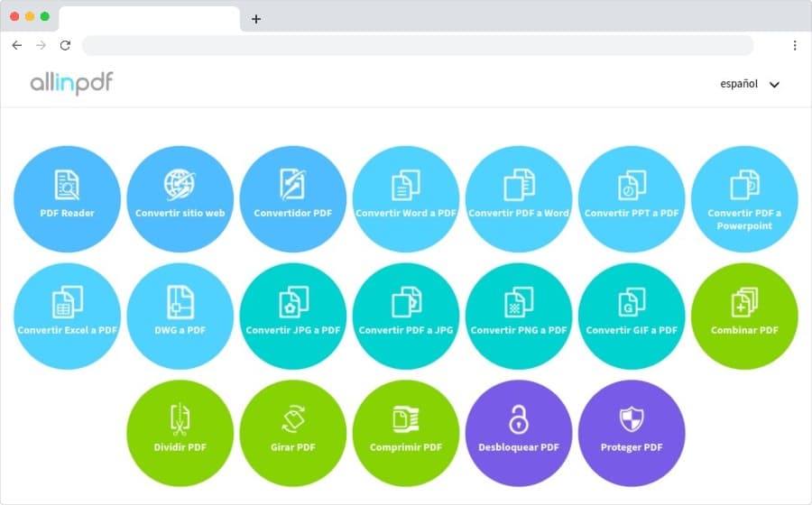
Task: Select Convertir JPG a PDF
Action: (x=292, y=317)
